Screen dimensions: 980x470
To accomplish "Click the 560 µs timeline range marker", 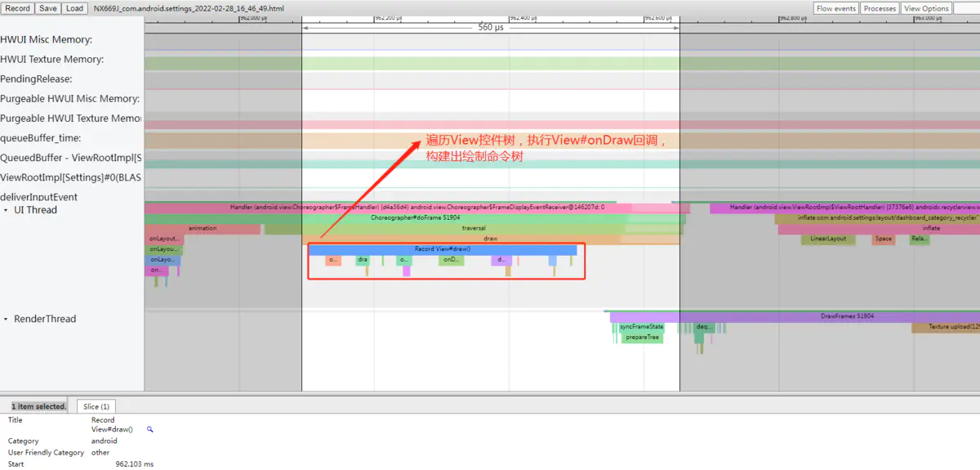I will tap(490, 27).
